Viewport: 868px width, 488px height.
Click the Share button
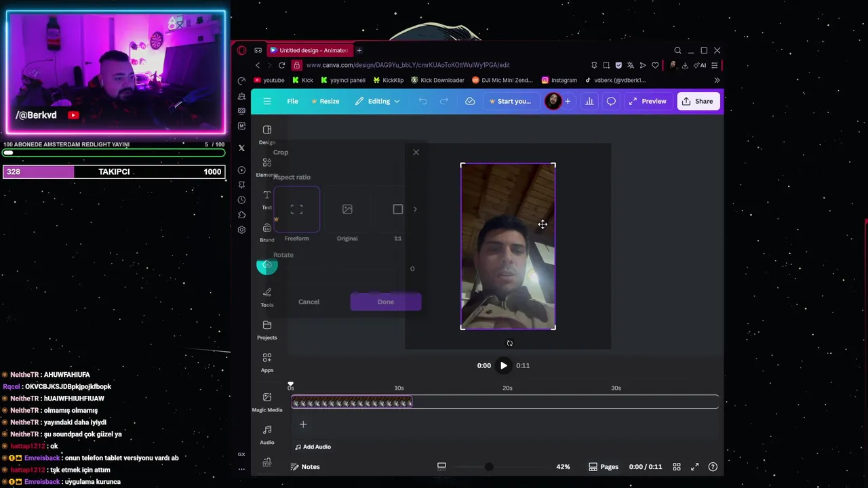(x=698, y=101)
